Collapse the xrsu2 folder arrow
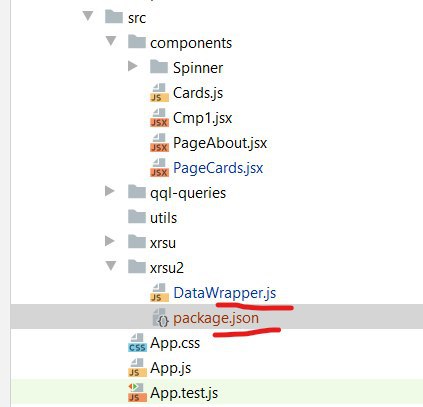 coord(111,266)
